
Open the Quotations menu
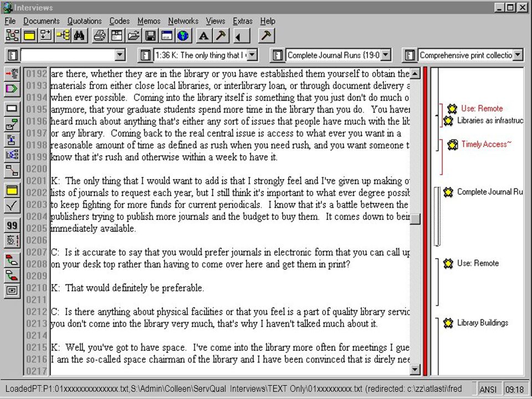(x=84, y=21)
